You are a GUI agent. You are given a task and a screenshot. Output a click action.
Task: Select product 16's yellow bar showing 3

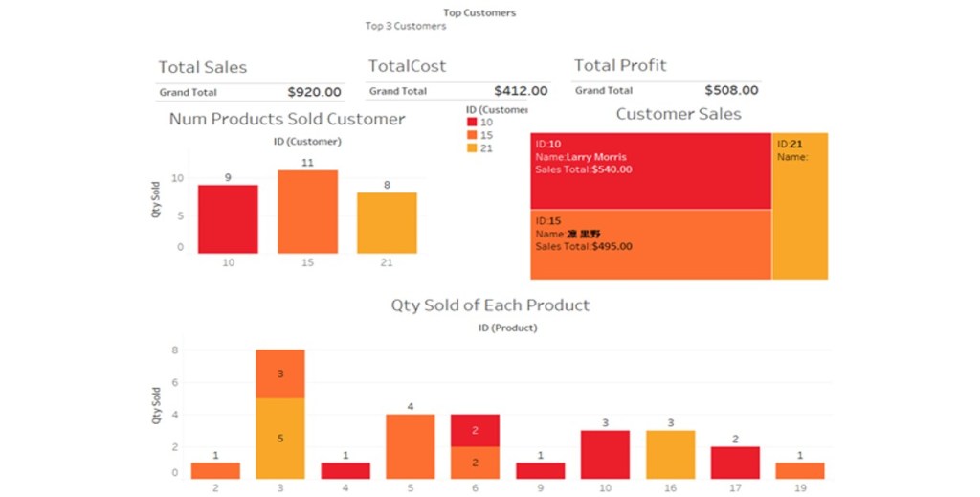[670, 455]
